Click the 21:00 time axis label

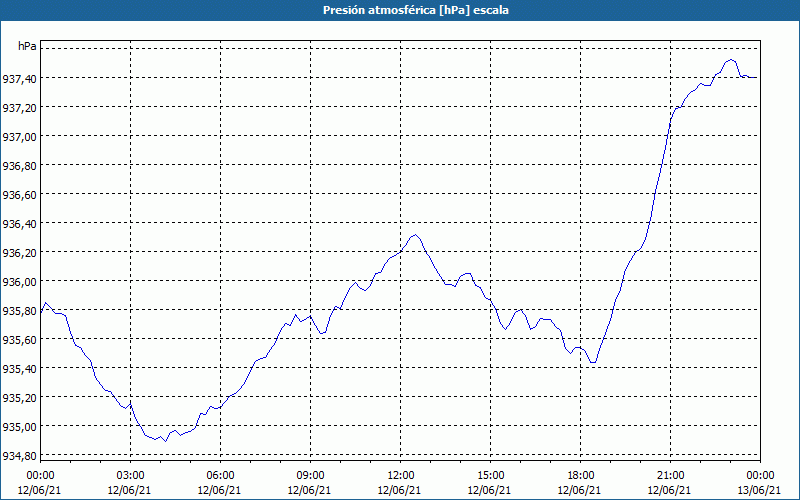[670, 476]
